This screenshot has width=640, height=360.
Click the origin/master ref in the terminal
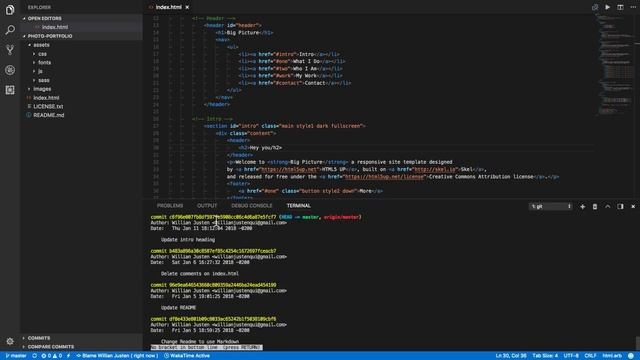342,217
